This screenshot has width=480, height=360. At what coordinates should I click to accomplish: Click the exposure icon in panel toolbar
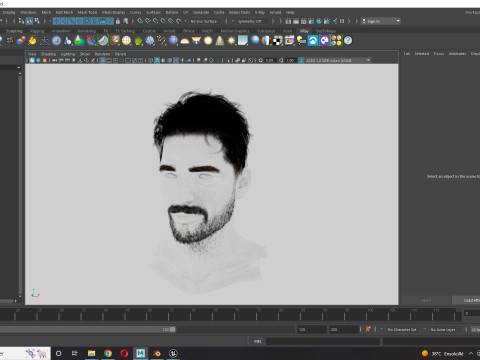[x=261, y=60]
